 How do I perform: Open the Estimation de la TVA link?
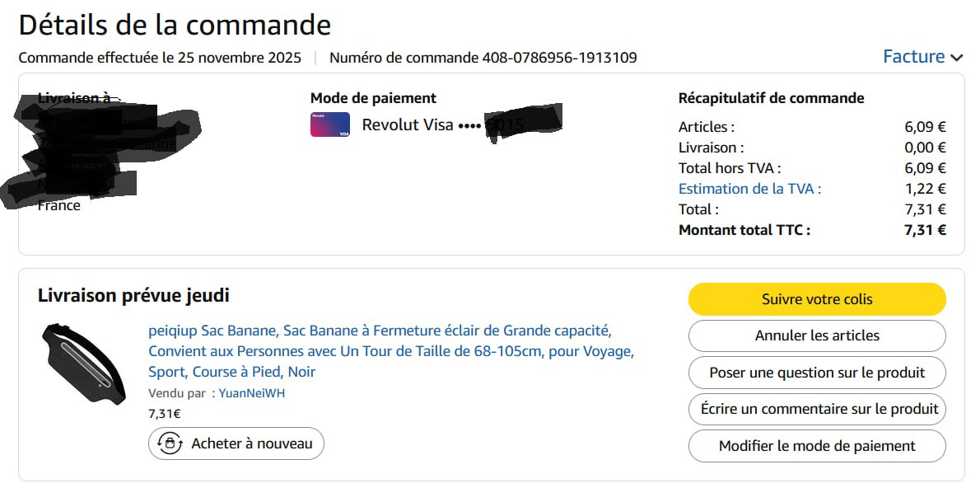[x=749, y=189]
